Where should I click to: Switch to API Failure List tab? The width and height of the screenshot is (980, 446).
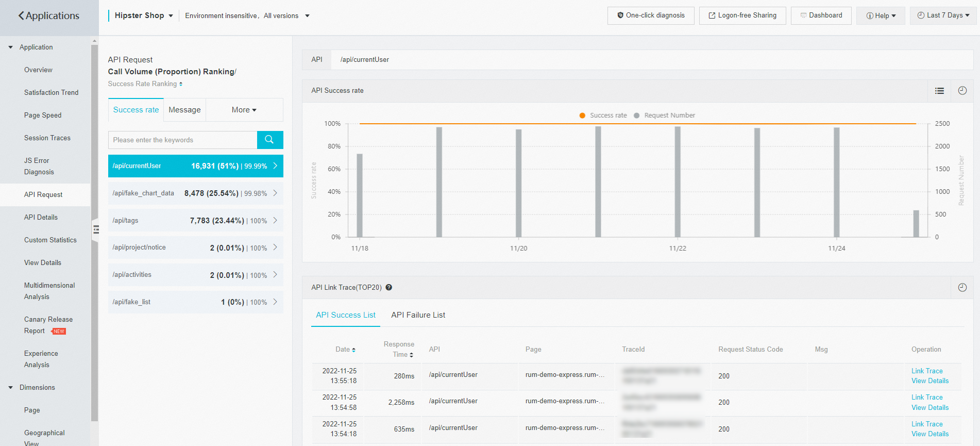(x=418, y=315)
